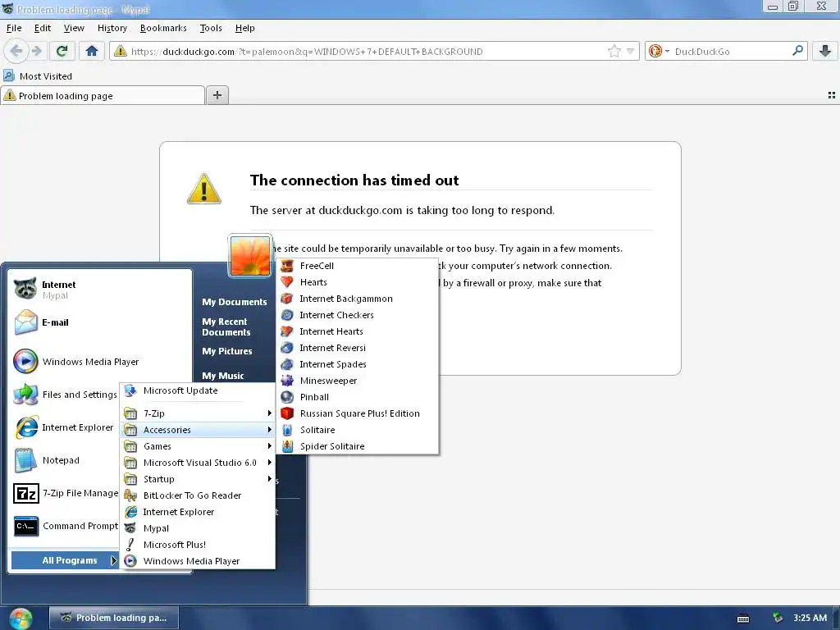Expand the 7-Zip programs folder
The image size is (840, 630).
[x=198, y=413]
